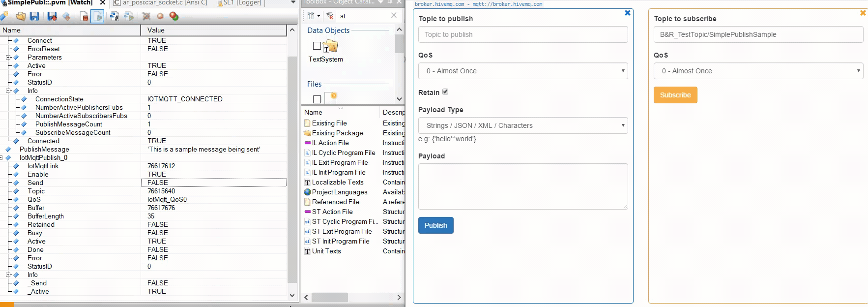The height and width of the screenshot is (307, 868).
Task: Click the greyed double-arrow toolbar icon
Action: pyautogui.click(x=66, y=16)
